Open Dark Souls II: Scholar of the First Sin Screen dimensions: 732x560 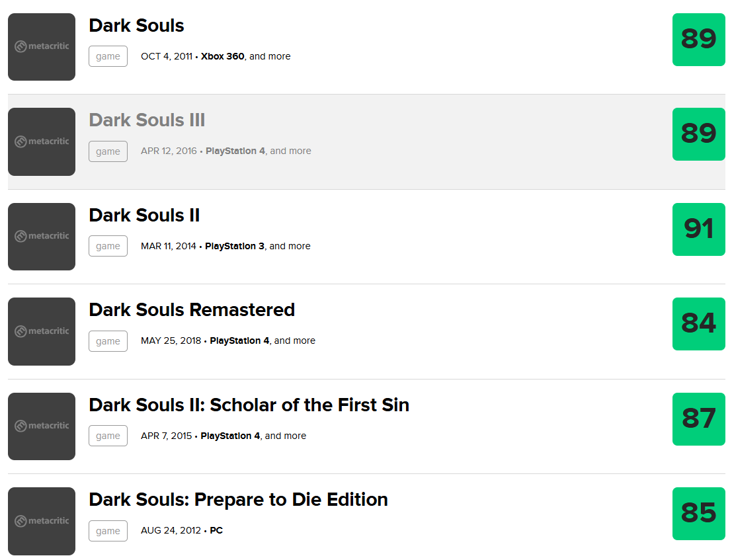[249, 405]
